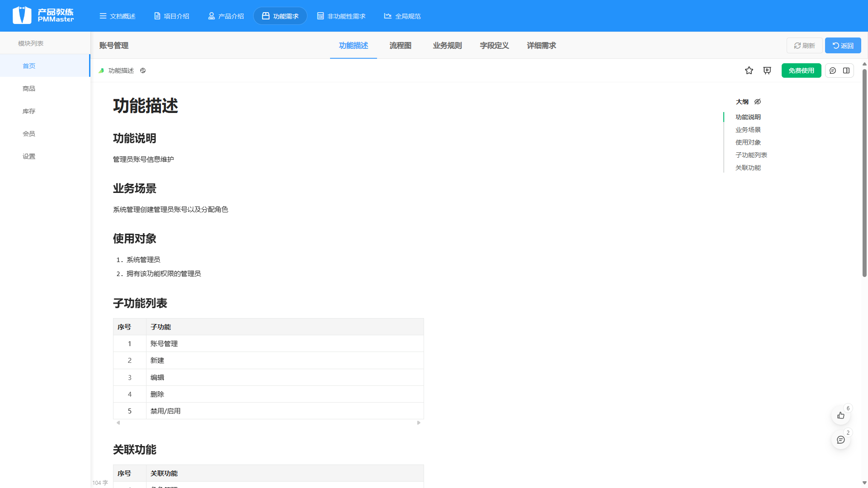Click the 编辑 table cell

point(285,378)
